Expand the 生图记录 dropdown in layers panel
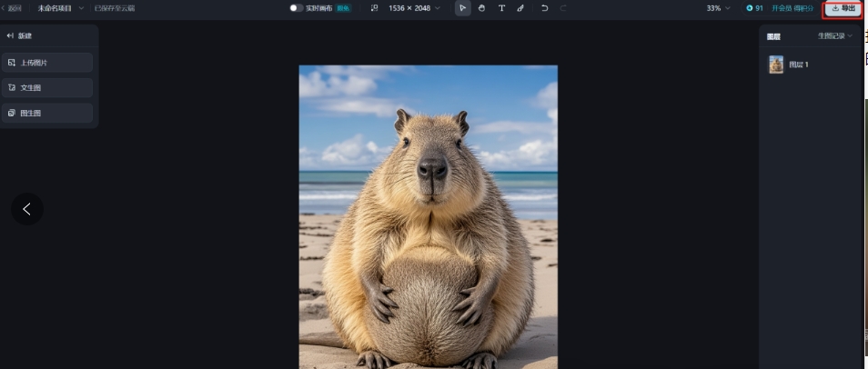 [834, 36]
